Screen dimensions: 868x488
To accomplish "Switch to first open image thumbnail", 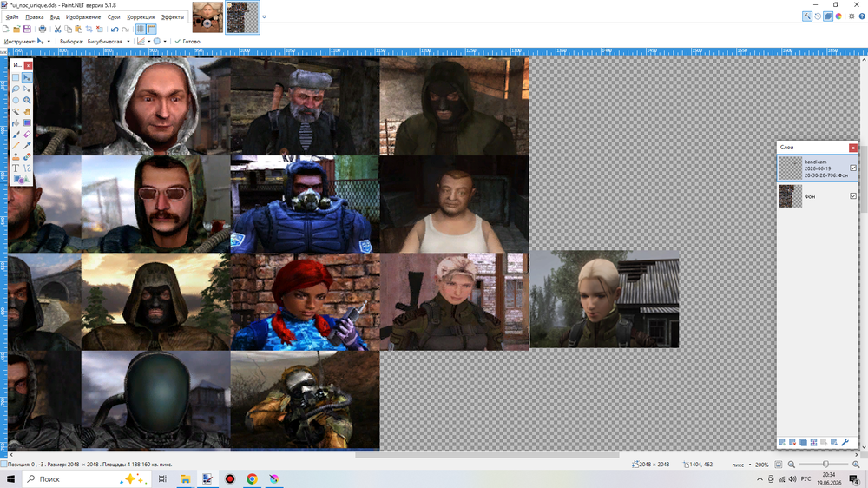I will coord(207,17).
